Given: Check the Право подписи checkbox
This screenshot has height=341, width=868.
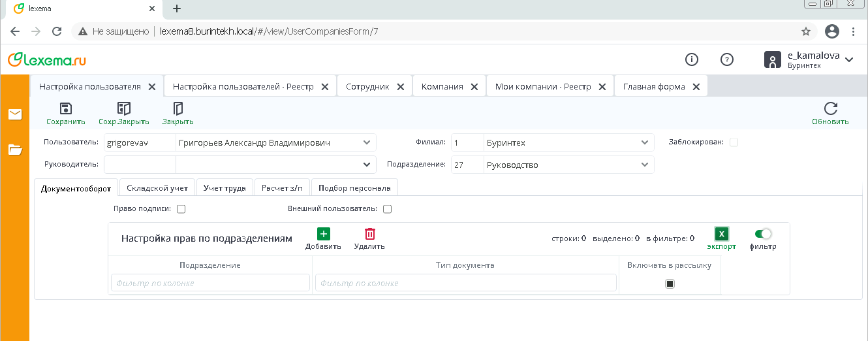Looking at the screenshot, I should coord(181,209).
